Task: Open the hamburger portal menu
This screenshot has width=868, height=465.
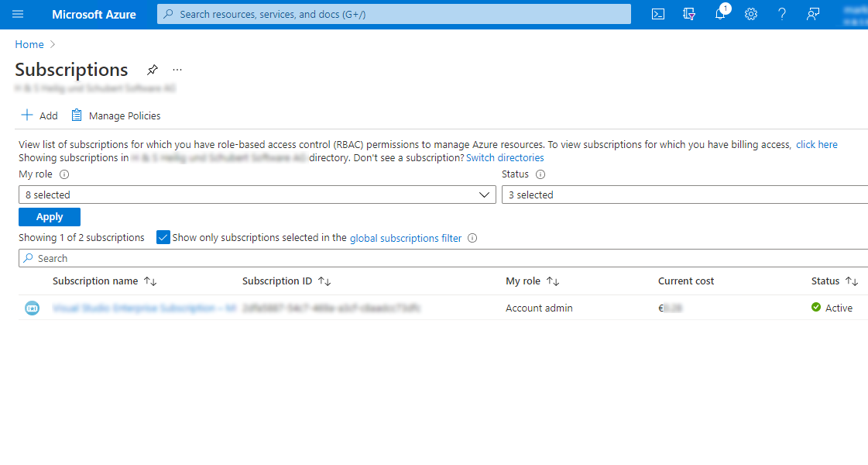Action: point(18,14)
